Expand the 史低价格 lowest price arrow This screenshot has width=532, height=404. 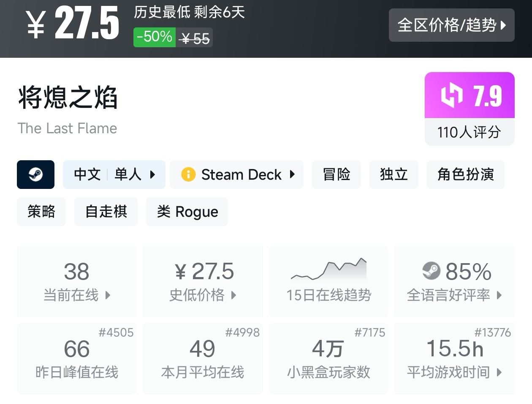(x=233, y=295)
